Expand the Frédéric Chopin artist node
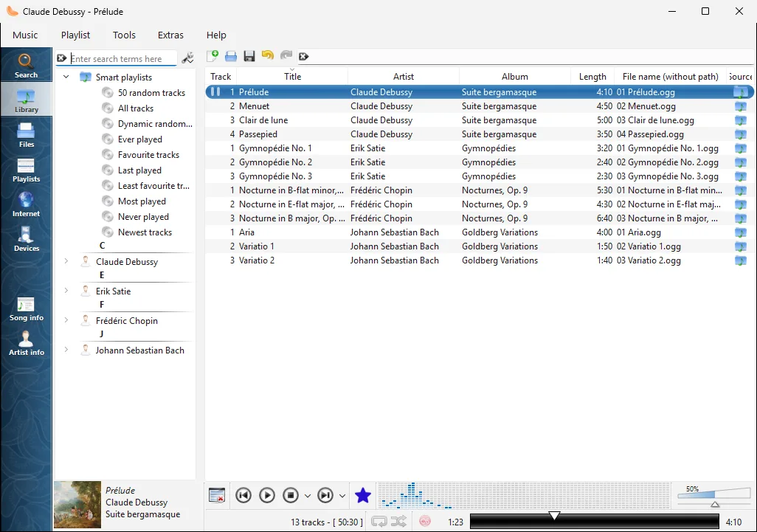The image size is (757, 532). point(66,320)
